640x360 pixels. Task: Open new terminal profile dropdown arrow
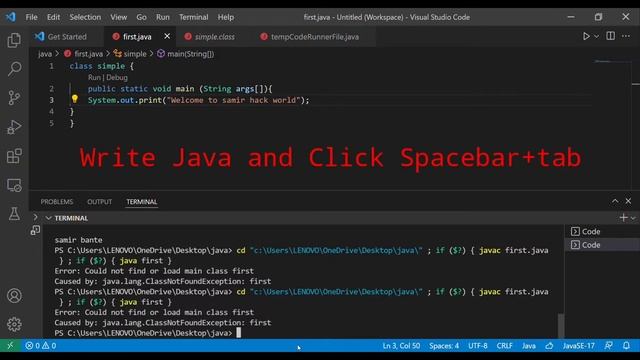[x=633, y=218]
